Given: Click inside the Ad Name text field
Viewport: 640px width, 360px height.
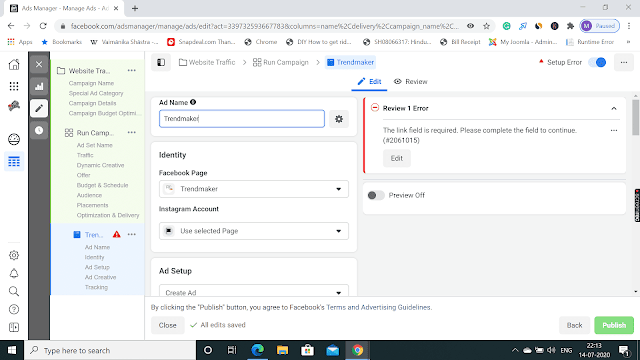Looking at the screenshot, I should (x=242, y=119).
